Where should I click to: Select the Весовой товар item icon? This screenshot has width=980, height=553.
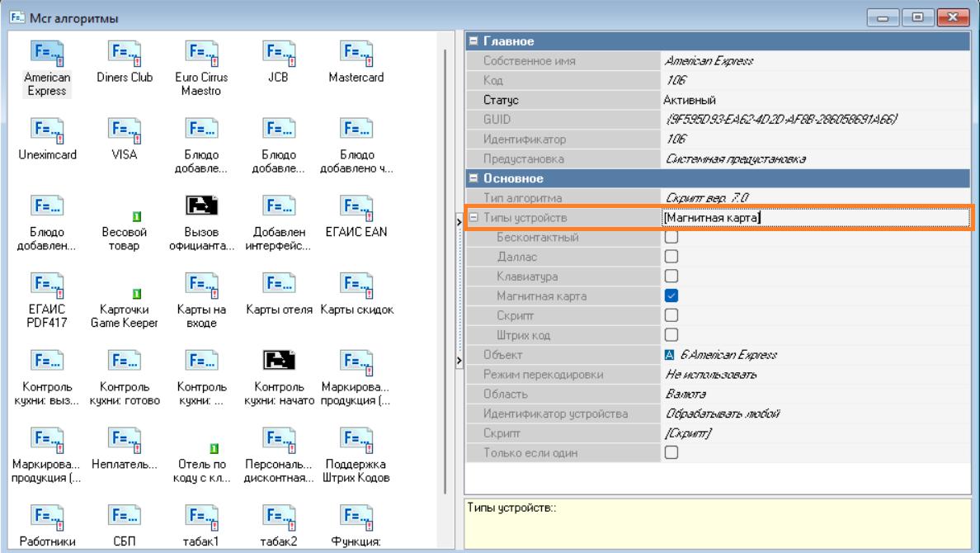[x=137, y=216]
